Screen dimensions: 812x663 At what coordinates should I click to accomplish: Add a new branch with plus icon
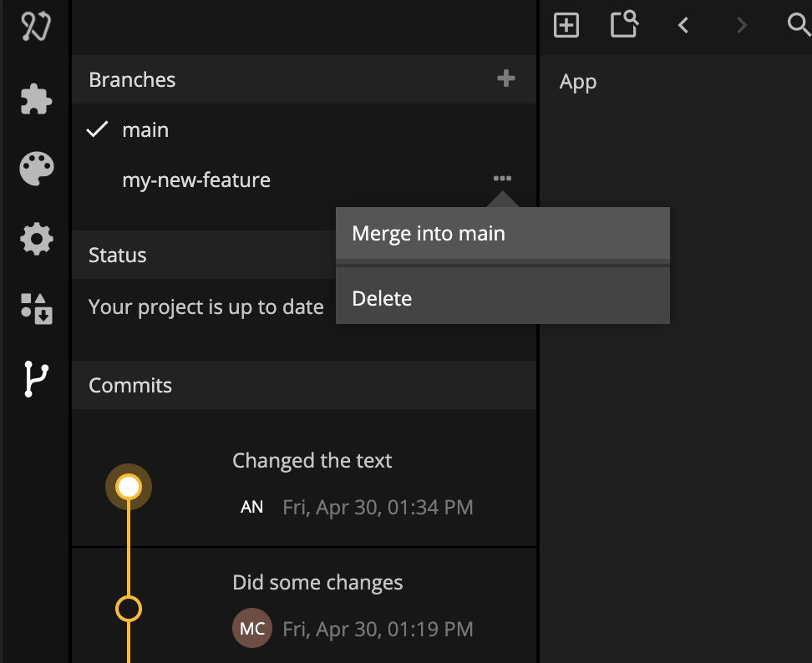506,78
